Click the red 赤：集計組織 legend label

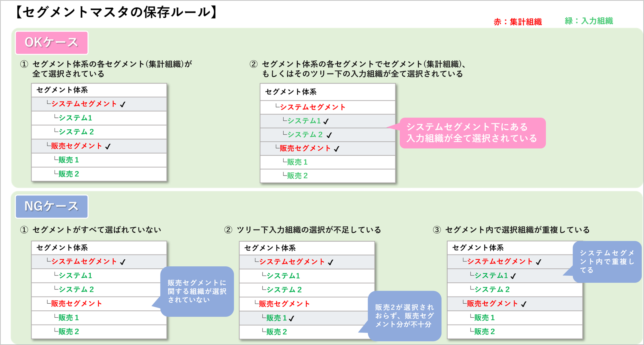click(x=518, y=22)
